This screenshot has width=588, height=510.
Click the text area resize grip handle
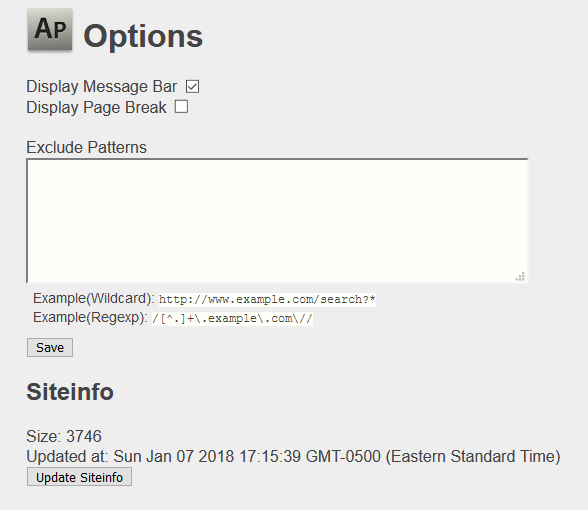tap(520, 277)
